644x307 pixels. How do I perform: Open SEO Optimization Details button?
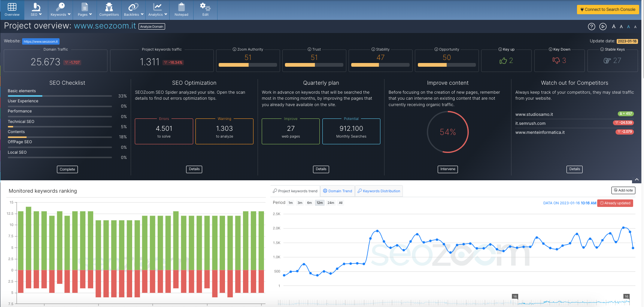pos(194,169)
